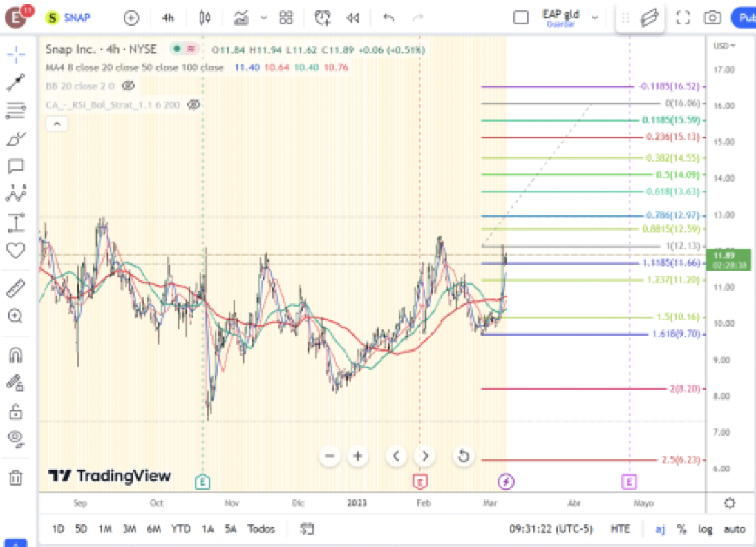Click the blue Publish button
The image size is (756, 547).
coord(744,18)
